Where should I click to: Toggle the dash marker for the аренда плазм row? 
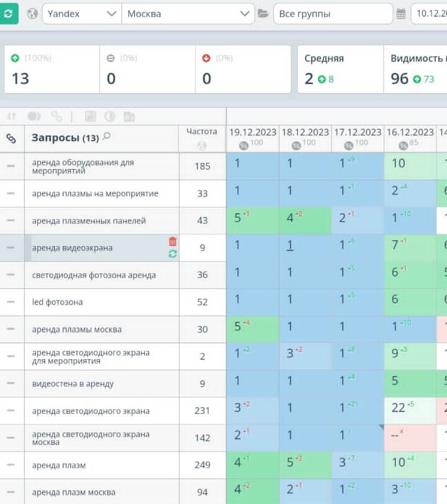(11, 465)
